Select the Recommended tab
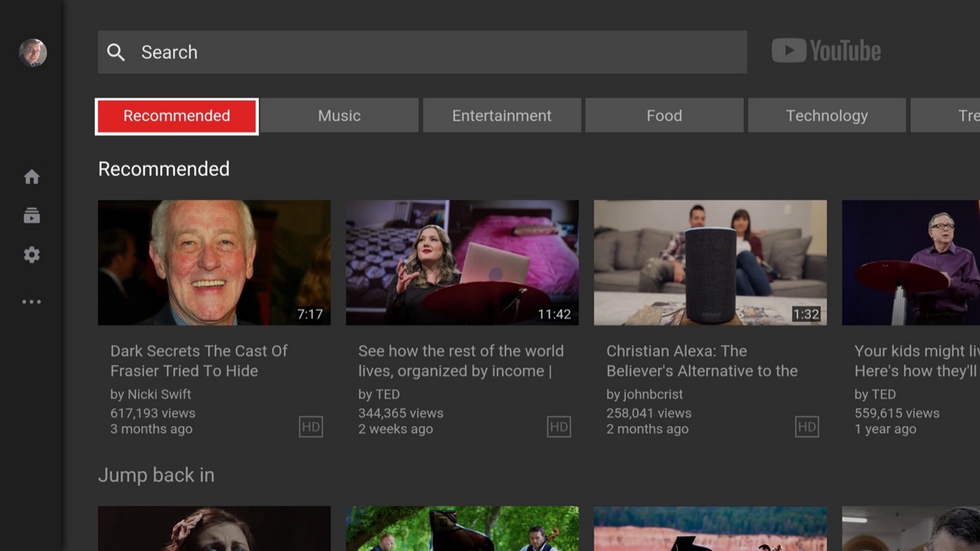 click(177, 116)
